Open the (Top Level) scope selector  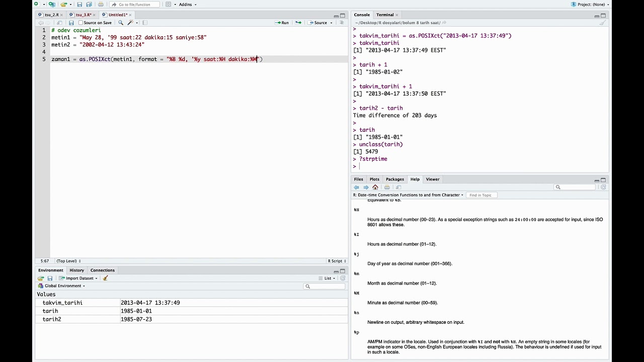coord(68,261)
